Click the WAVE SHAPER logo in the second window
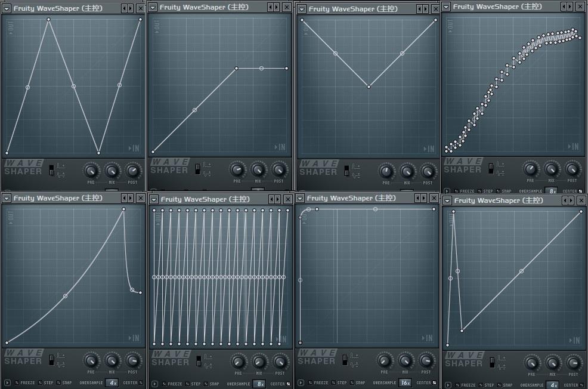588x389 pixels. (171, 168)
